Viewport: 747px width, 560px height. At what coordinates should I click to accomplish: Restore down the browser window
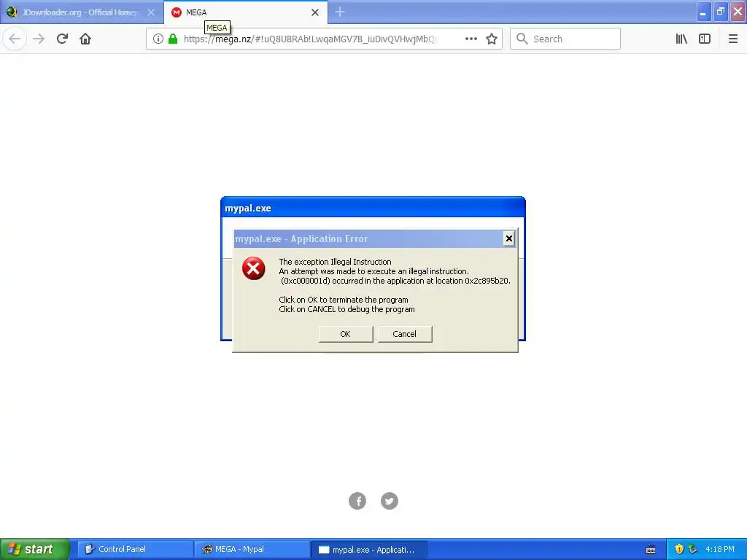(721, 12)
